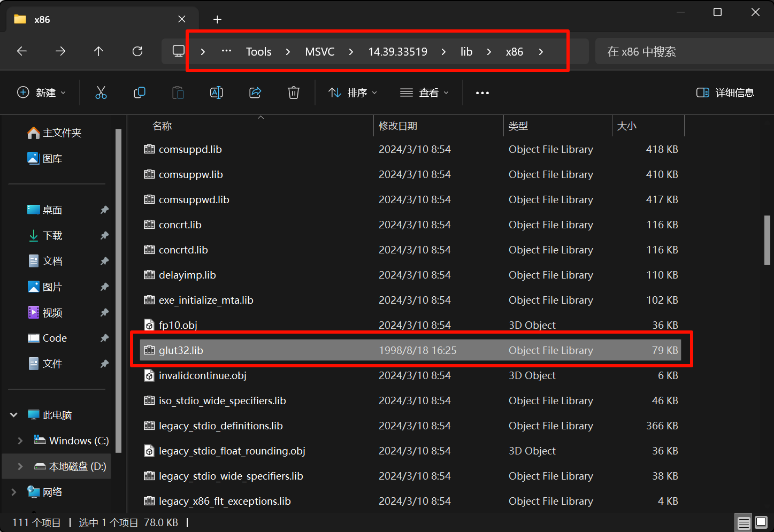This screenshot has width=774, height=532.
Task: Open Home (主文件夹) in sidebar
Action: tap(54, 133)
